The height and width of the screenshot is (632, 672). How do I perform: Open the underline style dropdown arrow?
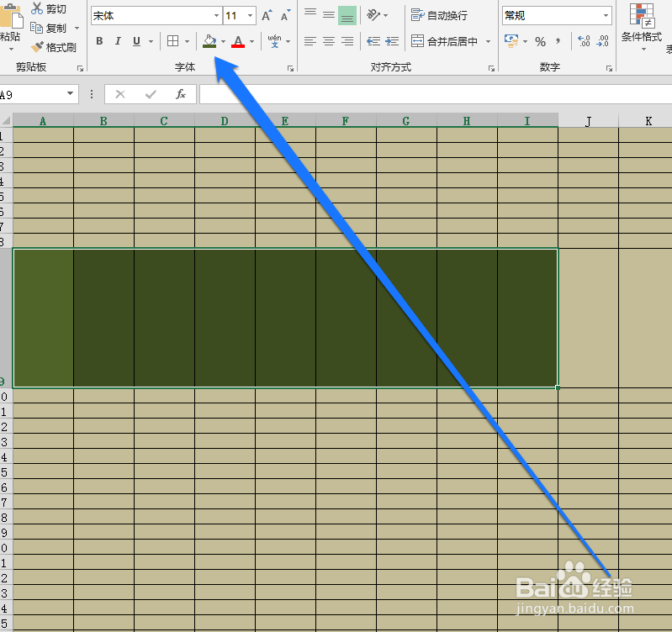pos(151,41)
